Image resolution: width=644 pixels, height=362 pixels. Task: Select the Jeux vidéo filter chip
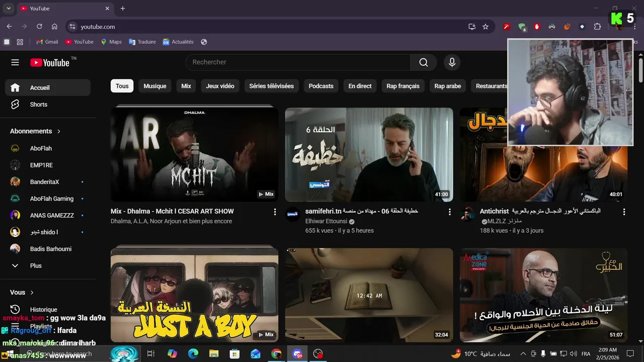220,86
